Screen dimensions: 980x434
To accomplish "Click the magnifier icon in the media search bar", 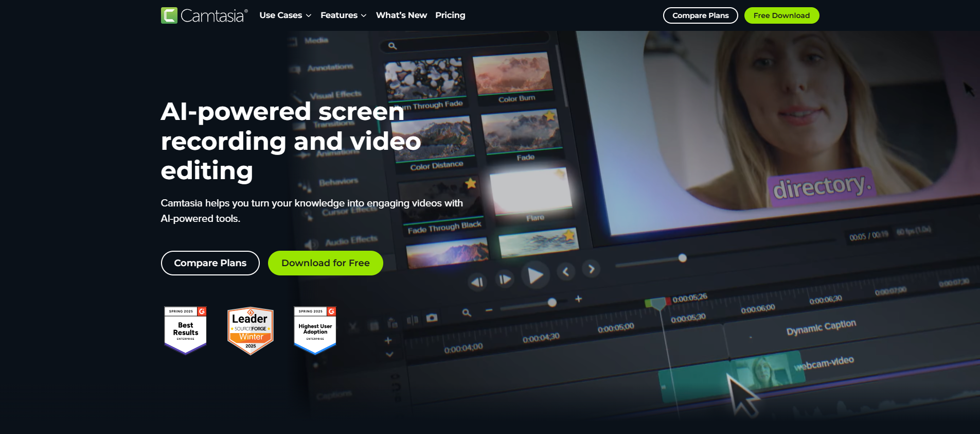I will (x=393, y=46).
